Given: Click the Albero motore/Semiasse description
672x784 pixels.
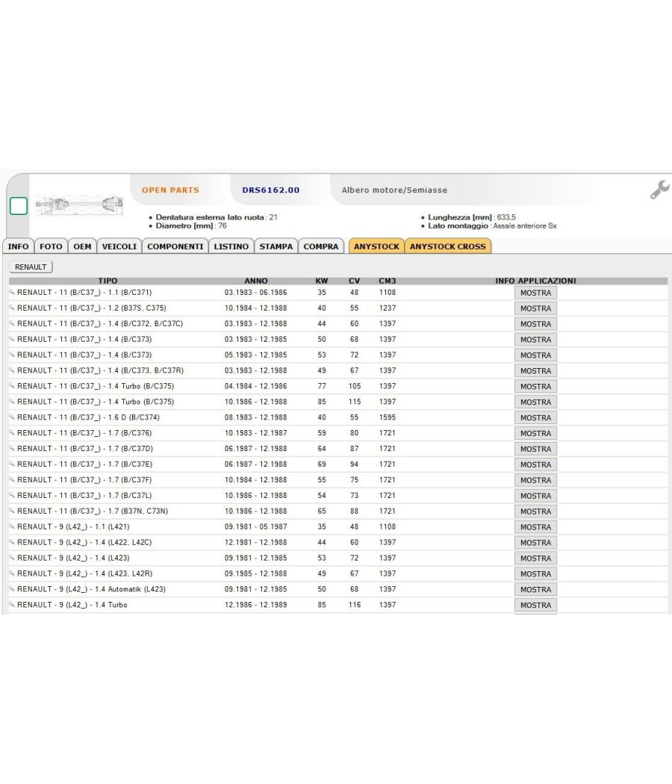Looking at the screenshot, I should [394, 190].
